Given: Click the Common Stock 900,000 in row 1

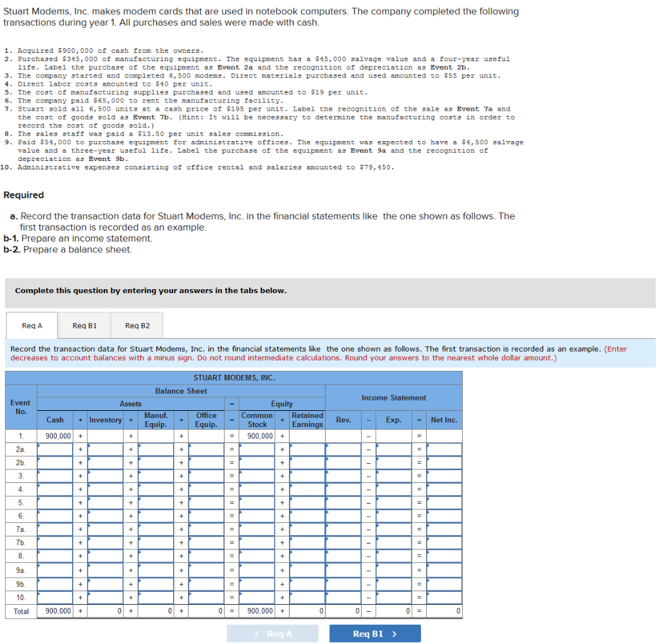Looking at the screenshot, I should (260, 436).
